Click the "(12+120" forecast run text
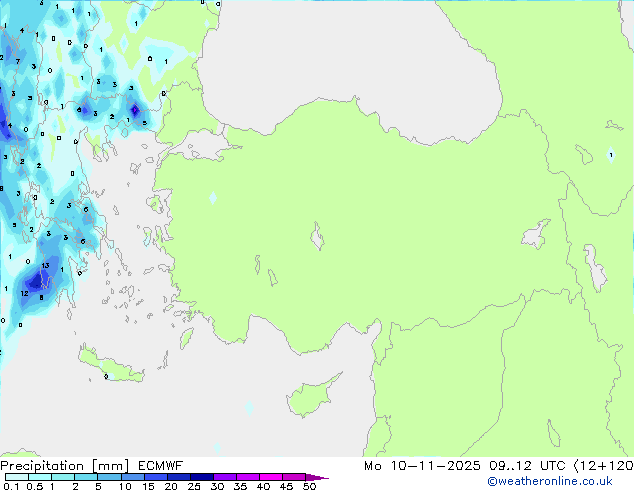634x490 pixels. 603,466
